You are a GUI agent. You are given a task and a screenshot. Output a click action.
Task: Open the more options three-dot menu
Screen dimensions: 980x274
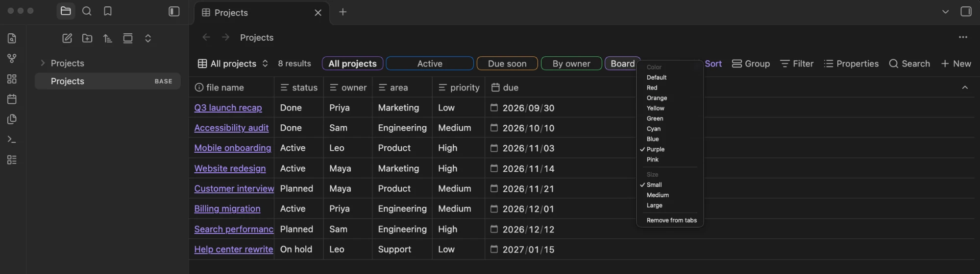(x=963, y=37)
